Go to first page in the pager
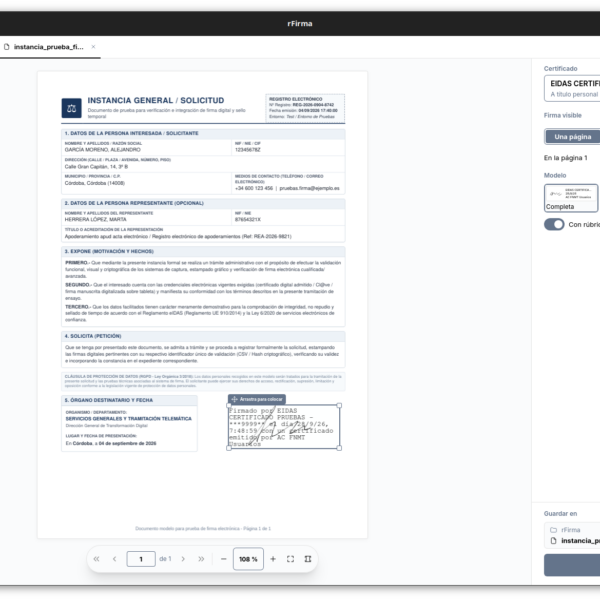 coord(96,559)
